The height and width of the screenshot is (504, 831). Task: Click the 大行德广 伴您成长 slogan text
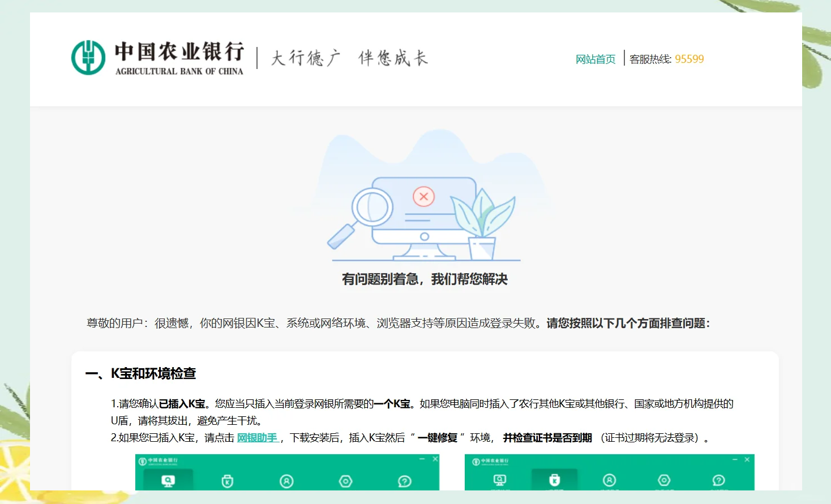[x=349, y=58]
